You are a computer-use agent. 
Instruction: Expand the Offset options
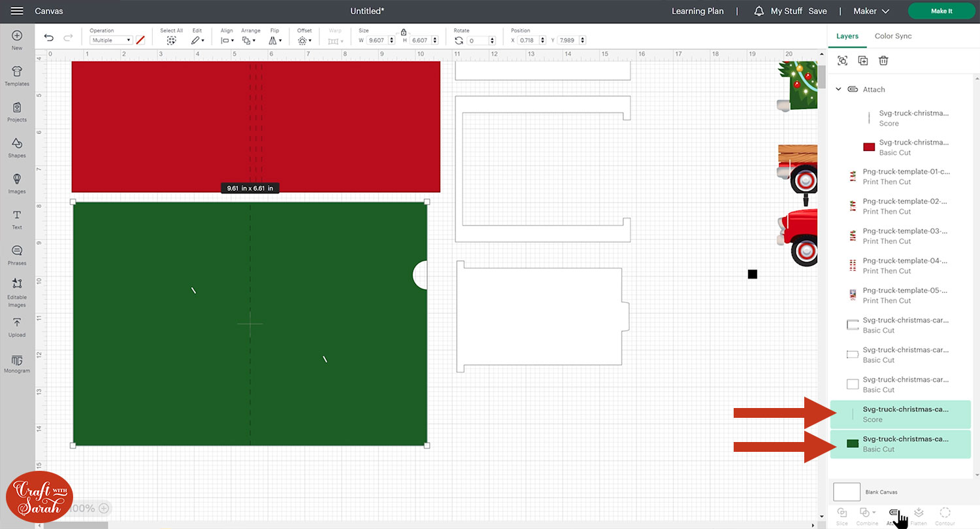[x=304, y=40]
